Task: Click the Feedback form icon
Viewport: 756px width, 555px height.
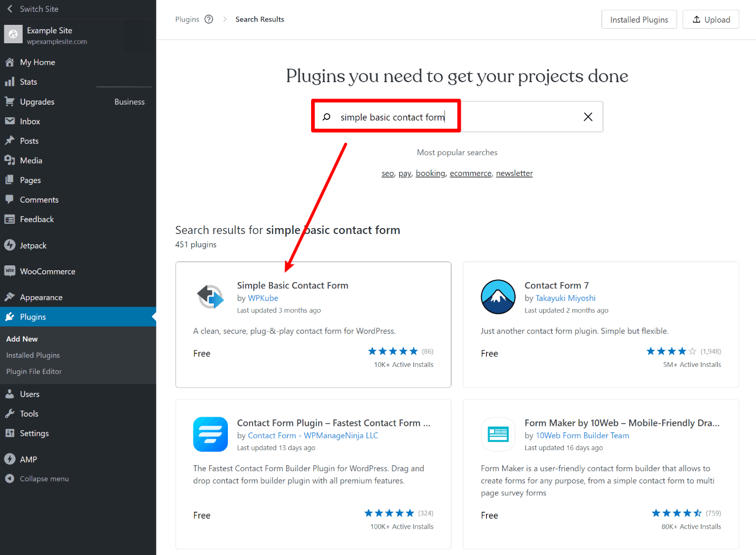Action: click(x=10, y=219)
